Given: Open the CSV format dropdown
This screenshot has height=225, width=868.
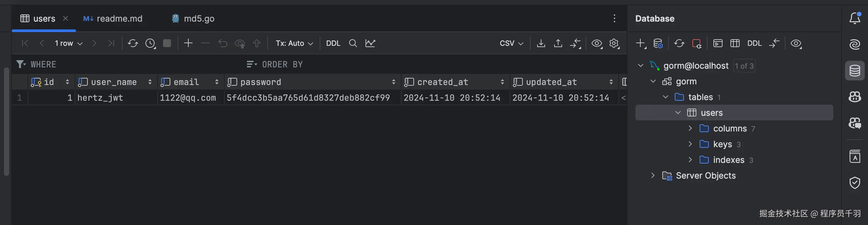Looking at the screenshot, I should tap(511, 43).
